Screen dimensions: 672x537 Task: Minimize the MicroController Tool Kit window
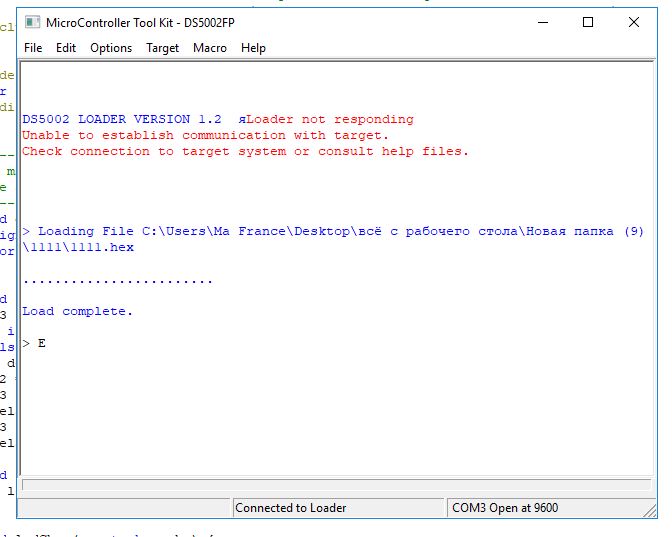tap(543, 22)
